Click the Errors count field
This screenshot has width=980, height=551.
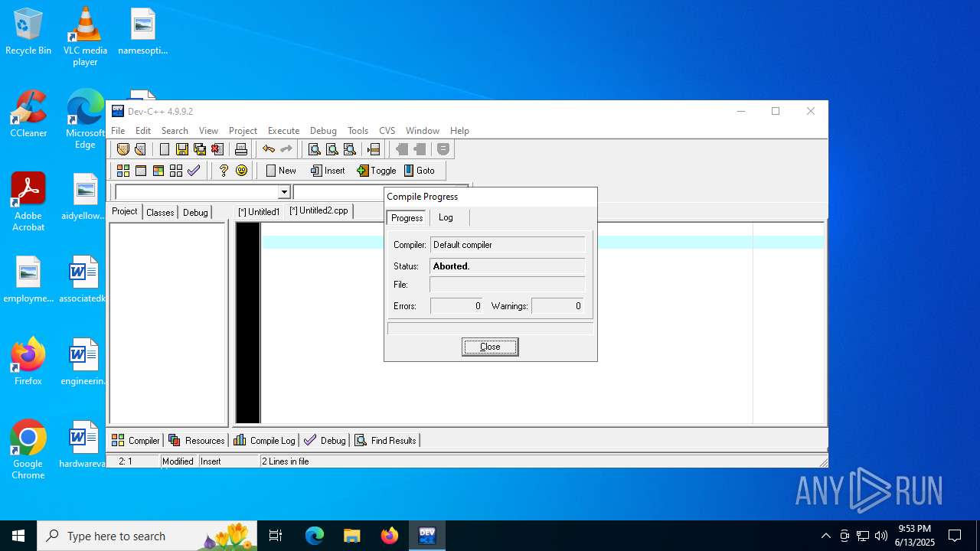(x=456, y=306)
